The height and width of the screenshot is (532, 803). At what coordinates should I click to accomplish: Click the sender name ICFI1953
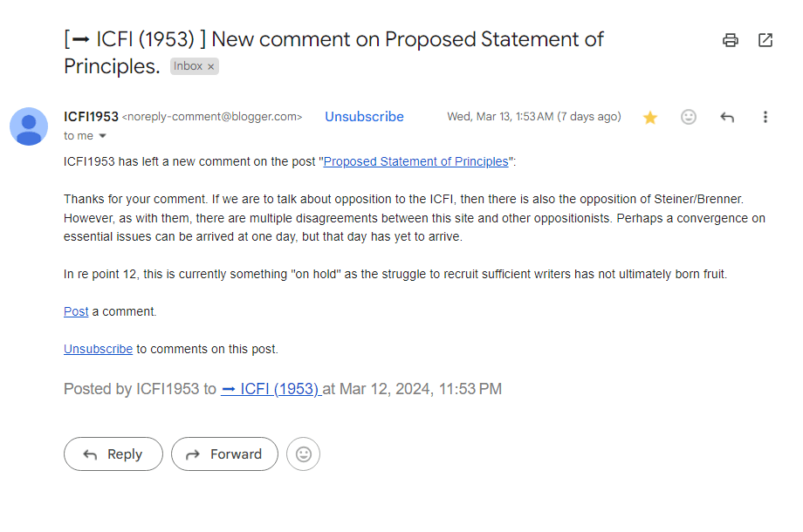click(91, 117)
